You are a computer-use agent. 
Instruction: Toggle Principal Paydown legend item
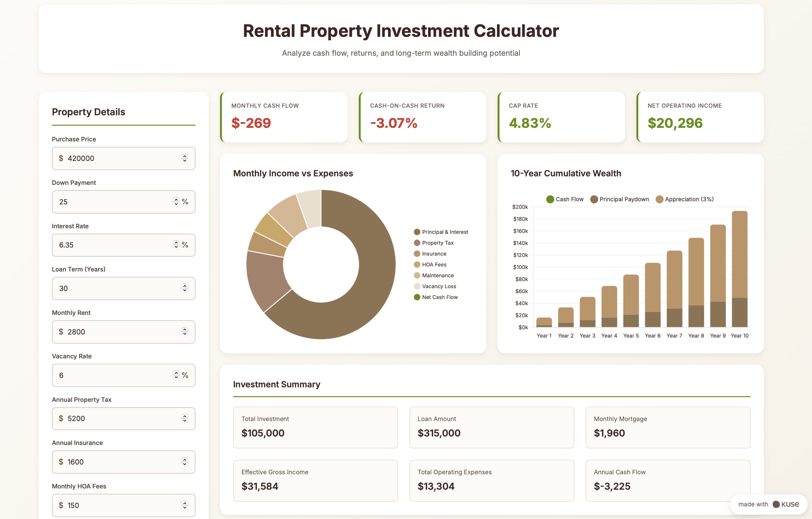[619, 199]
